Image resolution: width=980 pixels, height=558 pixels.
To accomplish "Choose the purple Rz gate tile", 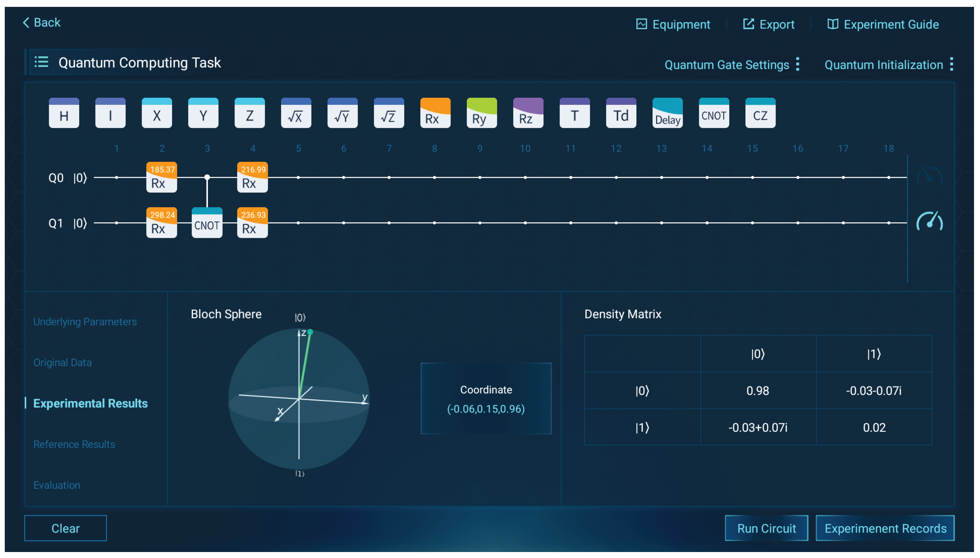I will pos(528,113).
